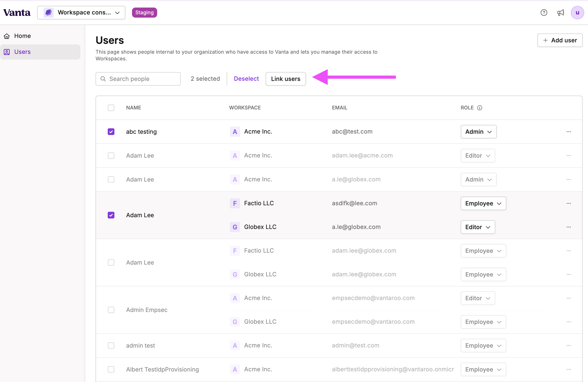Viewport: 588px width, 382px height.
Task: Open Editor role dropdown for Globex a.le@globex.com
Action: (x=478, y=227)
